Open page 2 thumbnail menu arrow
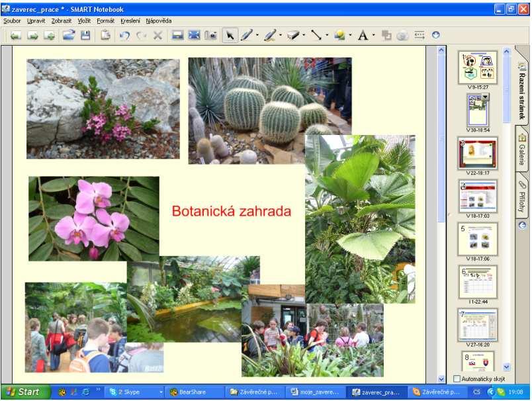The width and height of the screenshot is (532, 401). (x=486, y=97)
